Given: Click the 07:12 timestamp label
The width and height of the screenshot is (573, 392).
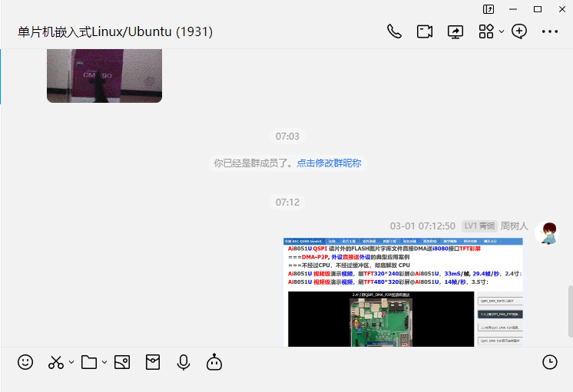Looking at the screenshot, I should [x=287, y=203].
